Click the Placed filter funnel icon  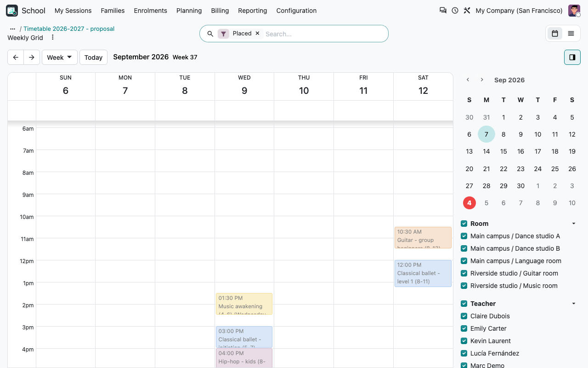(223, 34)
